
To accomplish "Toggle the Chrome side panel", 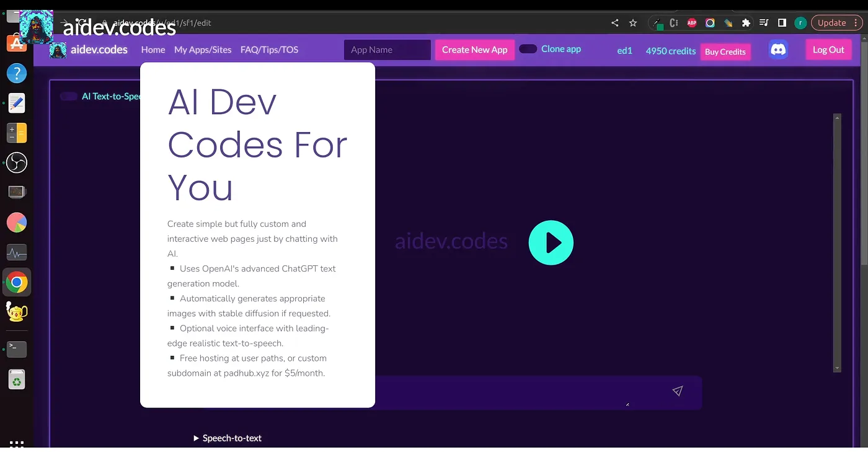I will pos(782,23).
